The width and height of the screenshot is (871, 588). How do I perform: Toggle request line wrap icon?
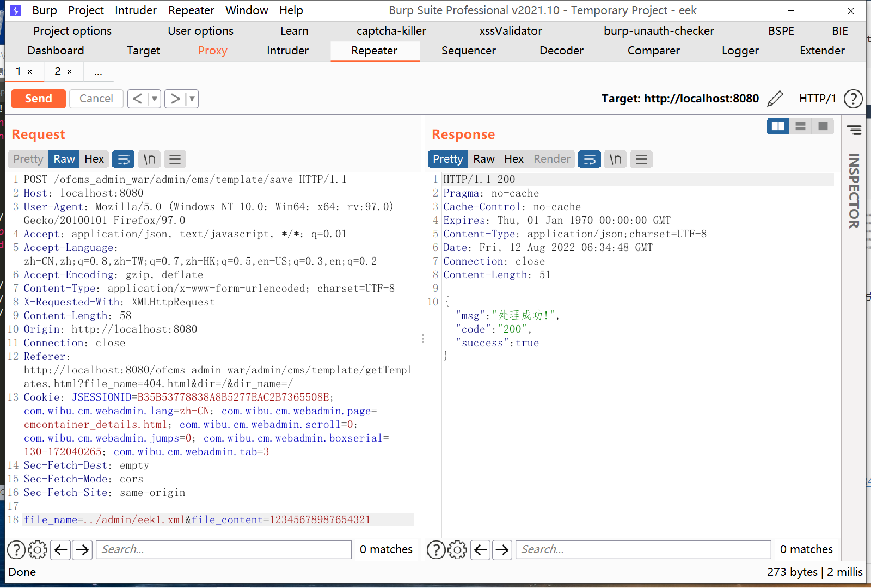(x=124, y=159)
